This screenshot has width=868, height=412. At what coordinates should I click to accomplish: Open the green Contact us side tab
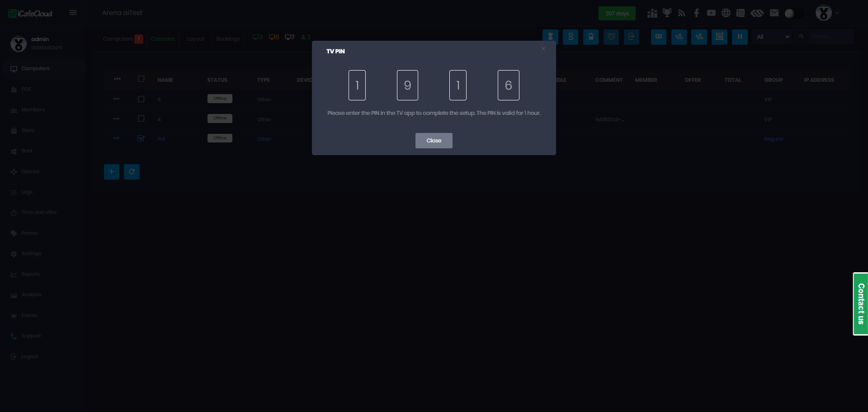[x=861, y=304]
